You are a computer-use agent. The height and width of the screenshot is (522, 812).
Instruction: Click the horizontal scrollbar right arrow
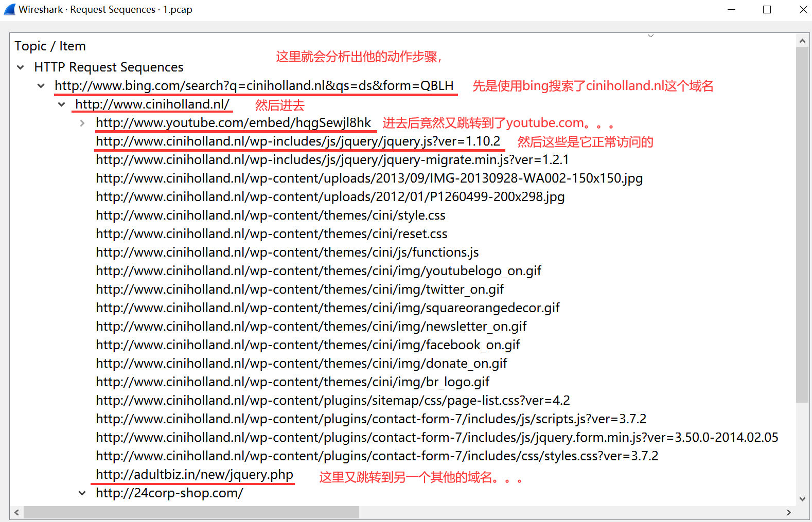pyautogui.click(x=788, y=512)
